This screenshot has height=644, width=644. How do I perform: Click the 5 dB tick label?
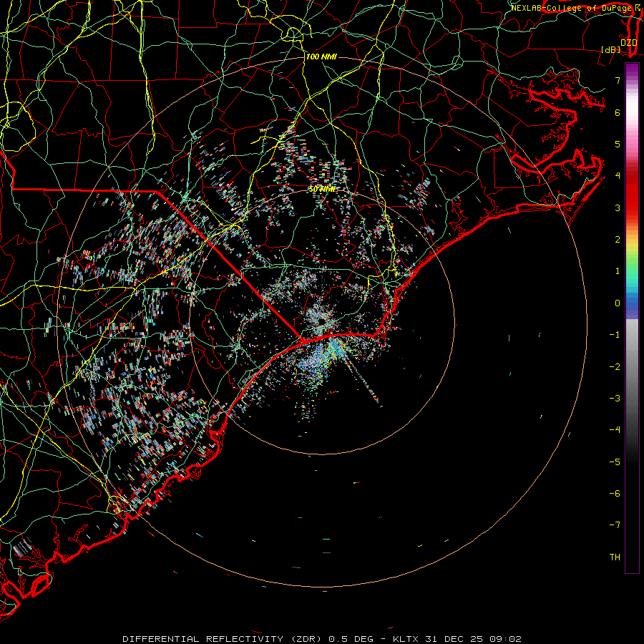point(618,144)
